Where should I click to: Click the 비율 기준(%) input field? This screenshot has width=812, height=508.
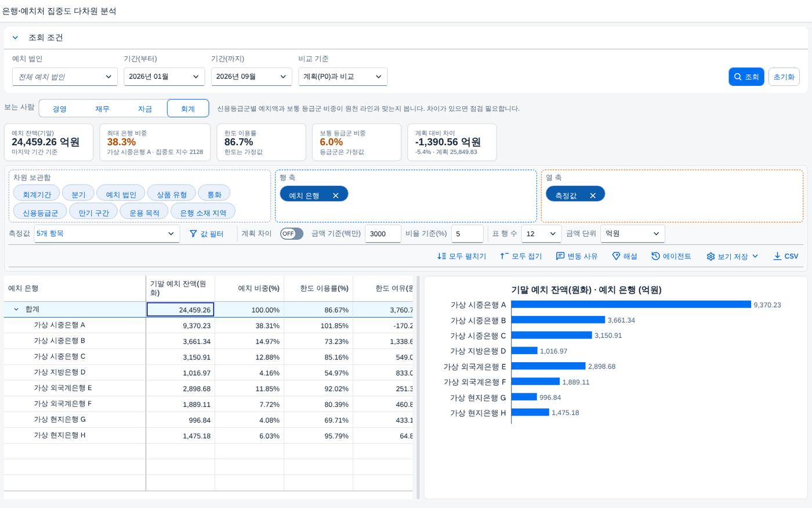click(x=467, y=233)
